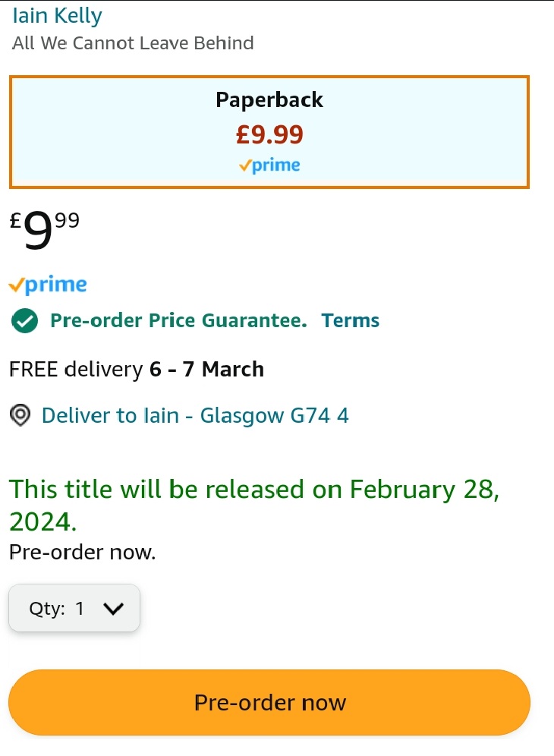This screenshot has height=756, width=554.
Task: Click the large £9.99 price
Action: pyautogui.click(x=44, y=228)
